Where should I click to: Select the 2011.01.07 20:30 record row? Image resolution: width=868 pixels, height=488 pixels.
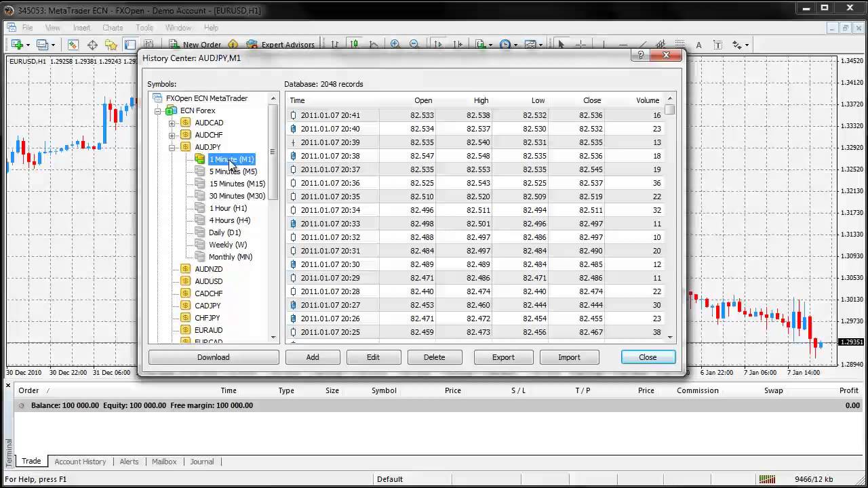(475, 264)
